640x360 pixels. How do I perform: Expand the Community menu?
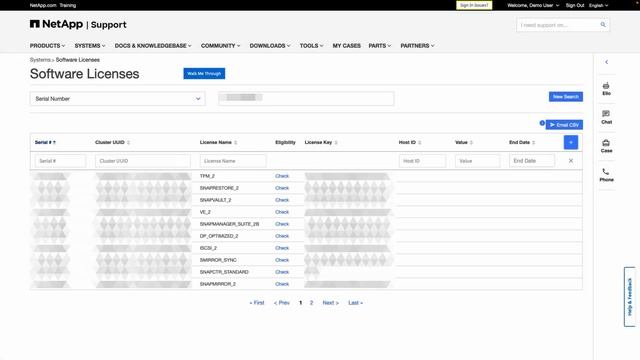pos(220,46)
